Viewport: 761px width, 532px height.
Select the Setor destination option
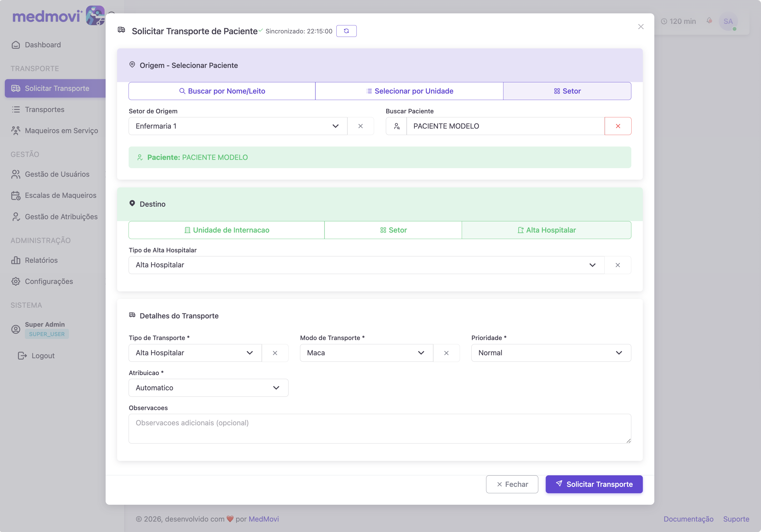click(x=393, y=230)
